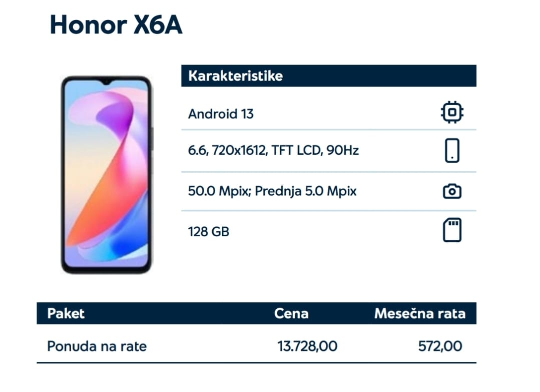Select the 128 GB storage text
This screenshot has height=392, width=540.
208,231
